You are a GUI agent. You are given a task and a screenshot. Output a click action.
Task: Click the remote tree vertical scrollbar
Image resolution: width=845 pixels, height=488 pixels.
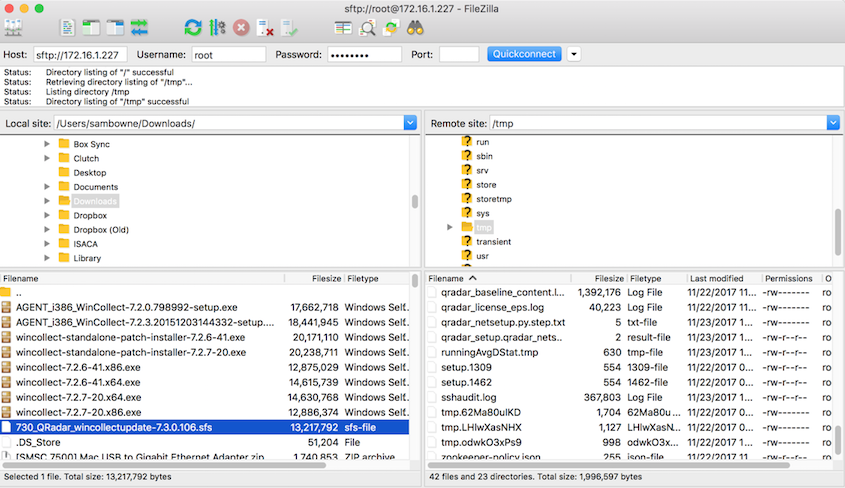838,231
